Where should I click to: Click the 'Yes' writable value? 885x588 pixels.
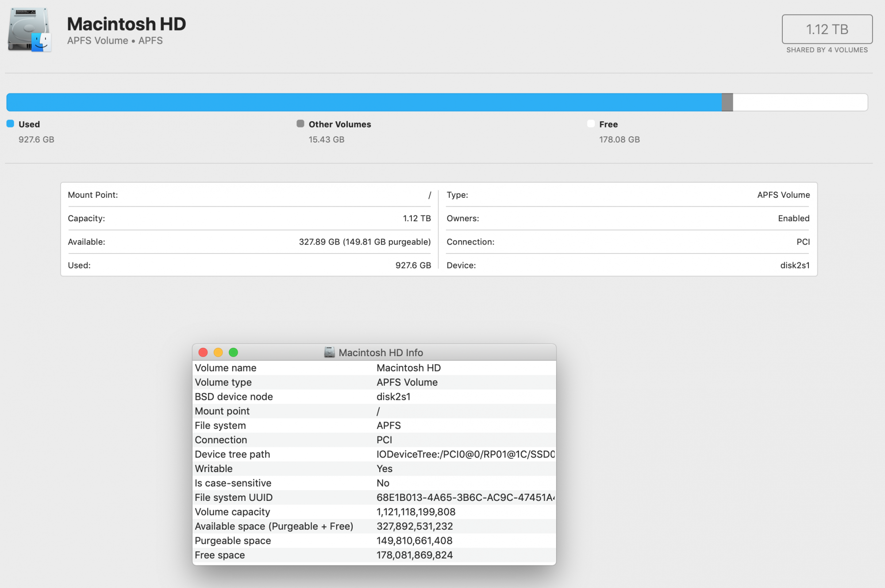click(385, 469)
